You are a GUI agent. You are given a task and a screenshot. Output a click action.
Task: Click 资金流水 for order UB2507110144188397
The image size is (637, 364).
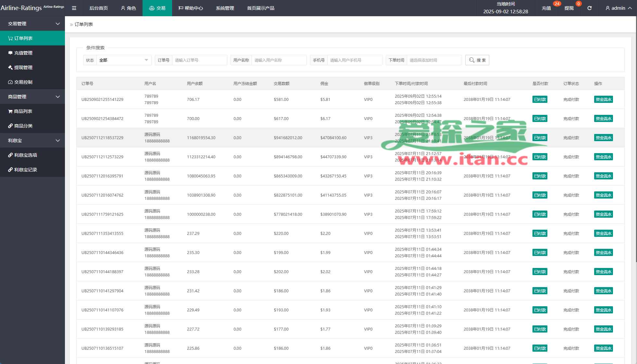pos(604,272)
